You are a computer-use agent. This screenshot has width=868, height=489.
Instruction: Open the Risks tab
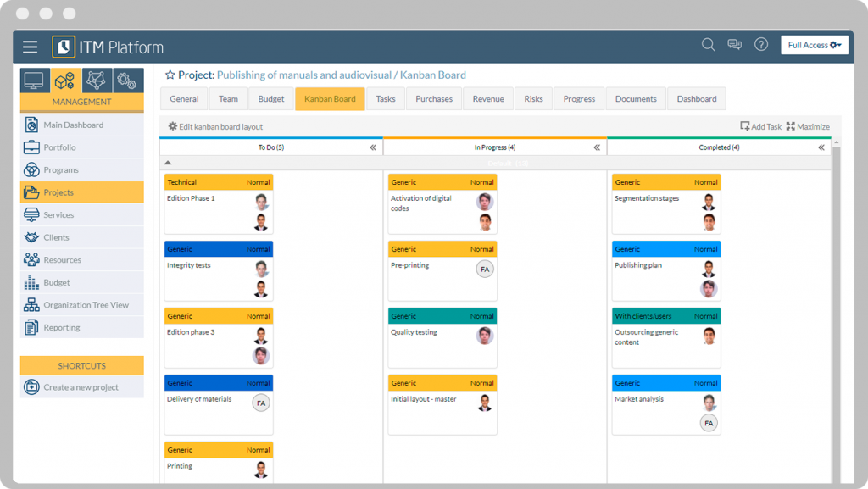pos(533,98)
